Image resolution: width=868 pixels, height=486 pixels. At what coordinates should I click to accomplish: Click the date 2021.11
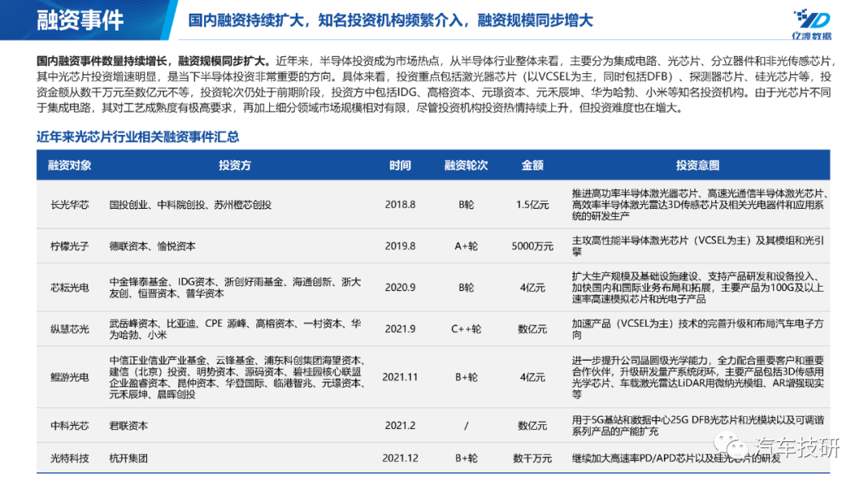pos(399,377)
